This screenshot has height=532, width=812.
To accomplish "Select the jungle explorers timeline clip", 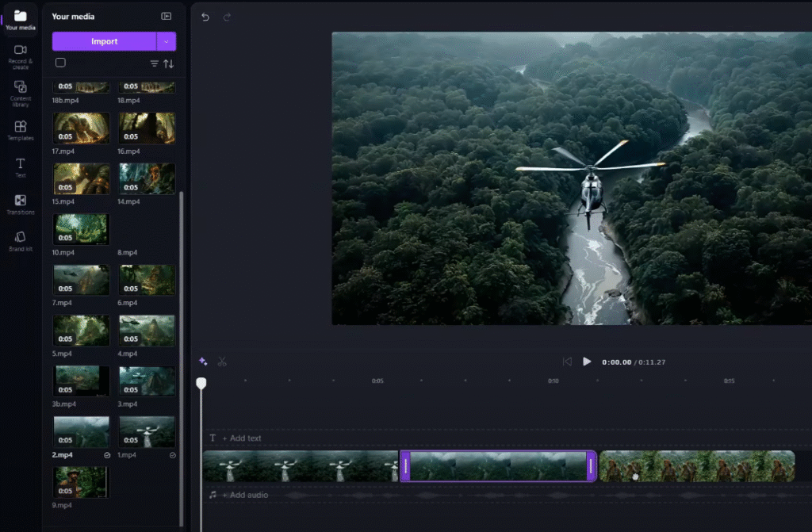I will (697, 466).
